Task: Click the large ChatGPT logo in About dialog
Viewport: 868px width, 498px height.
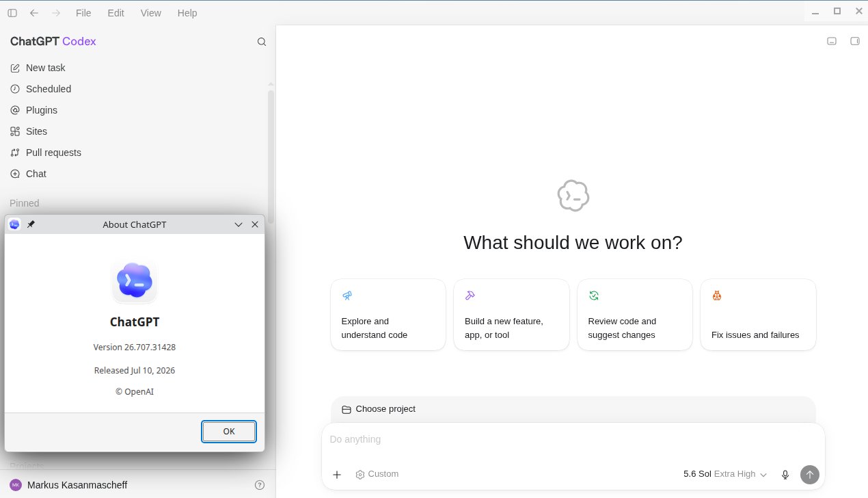Action: pyautogui.click(x=135, y=280)
